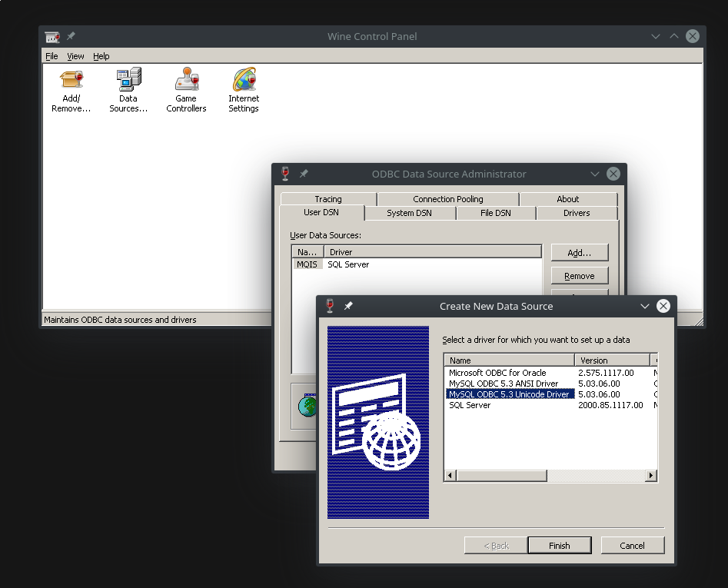Sort driver list by Version column
Screen dimensions: 728x588
[x=612, y=360]
